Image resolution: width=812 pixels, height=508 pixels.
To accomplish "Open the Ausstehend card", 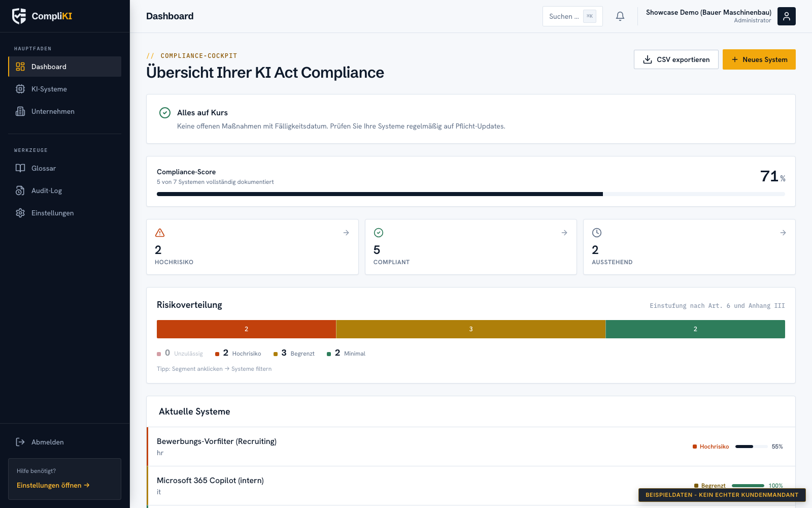I will click(x=689, y=247).
